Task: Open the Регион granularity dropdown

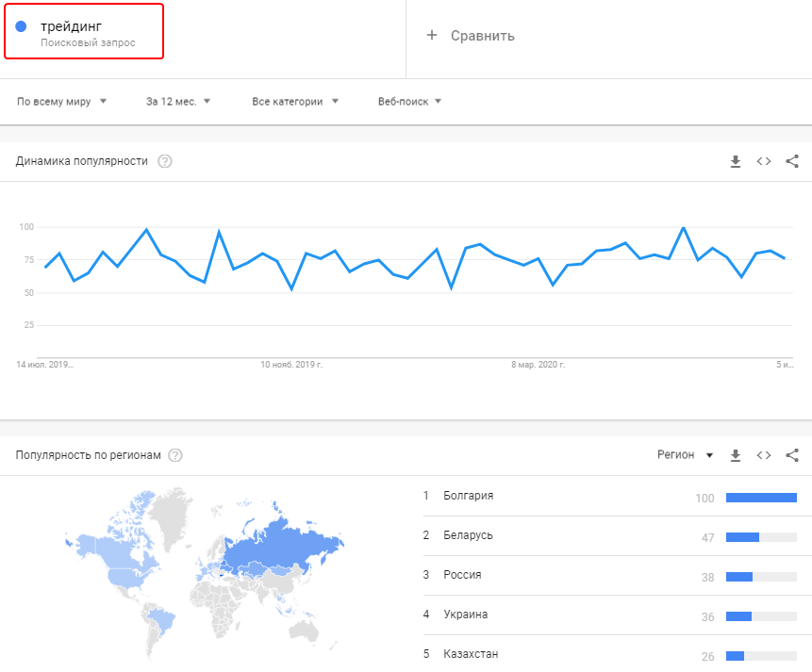Action: (686, 455)
